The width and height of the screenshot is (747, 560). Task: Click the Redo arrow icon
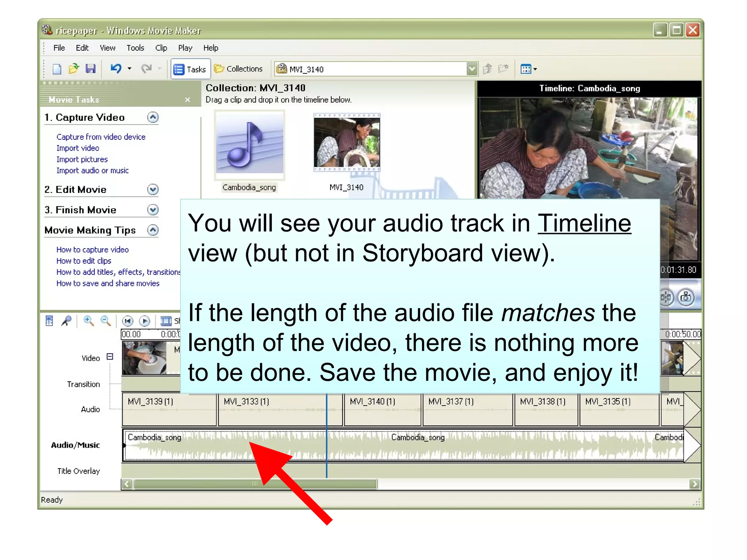click(x=146, y=69)
